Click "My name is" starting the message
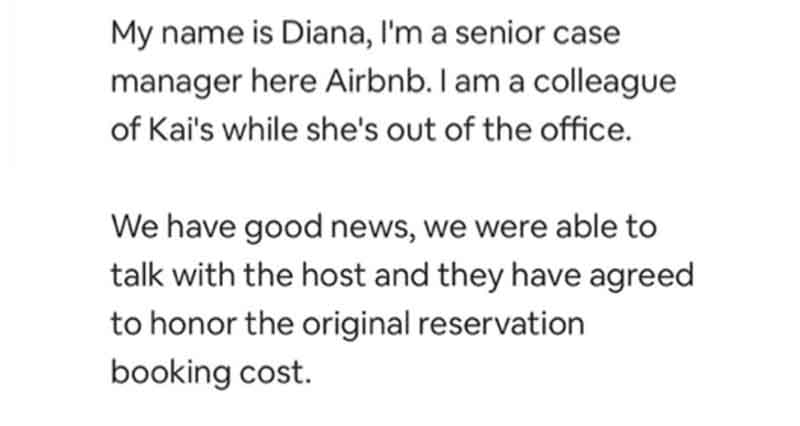 coord(192,35)
